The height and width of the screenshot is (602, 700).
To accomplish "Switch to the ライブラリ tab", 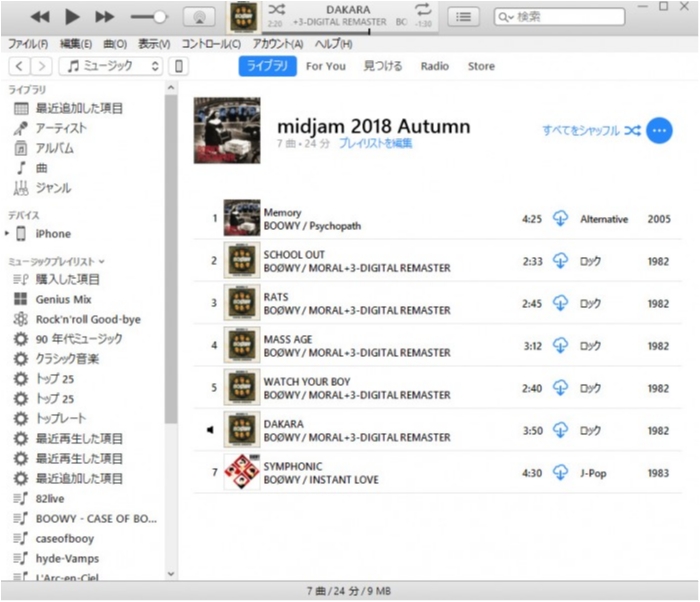I will click(x=267, y=66).
